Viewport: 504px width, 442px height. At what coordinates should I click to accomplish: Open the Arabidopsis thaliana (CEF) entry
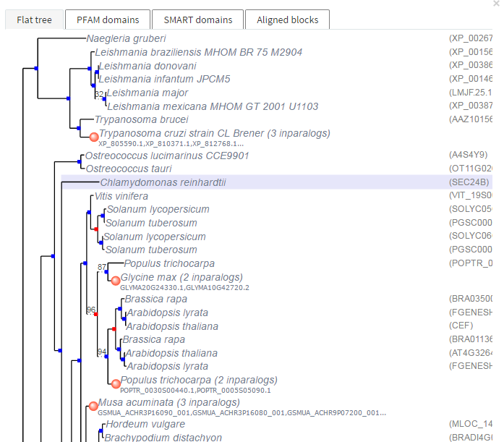pos(171,326)
